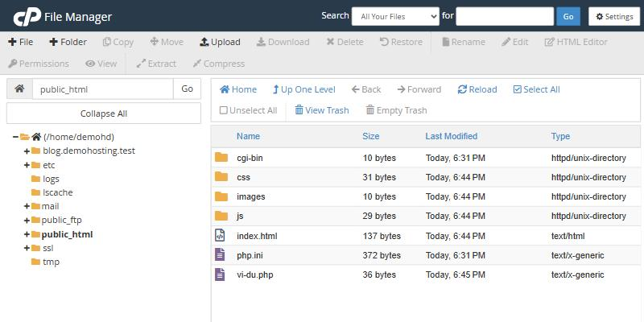Click the vi-du.php file icon

coord(220,274)
